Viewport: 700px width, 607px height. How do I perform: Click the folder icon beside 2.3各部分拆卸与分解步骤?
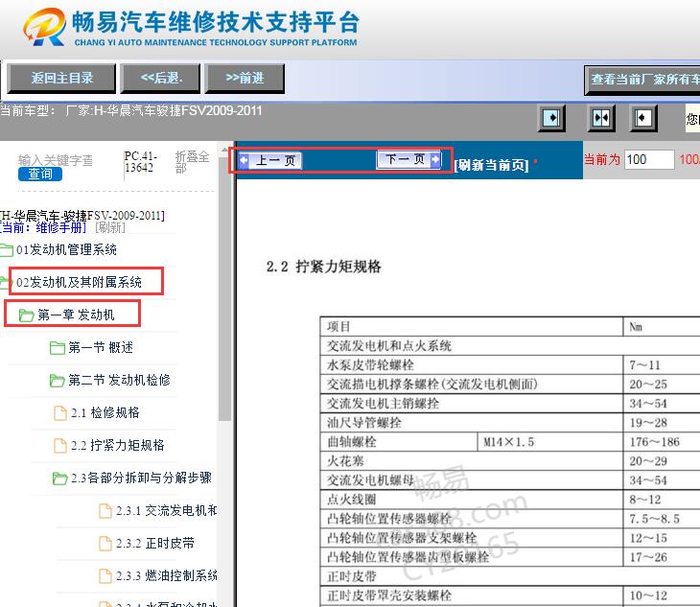59,478
